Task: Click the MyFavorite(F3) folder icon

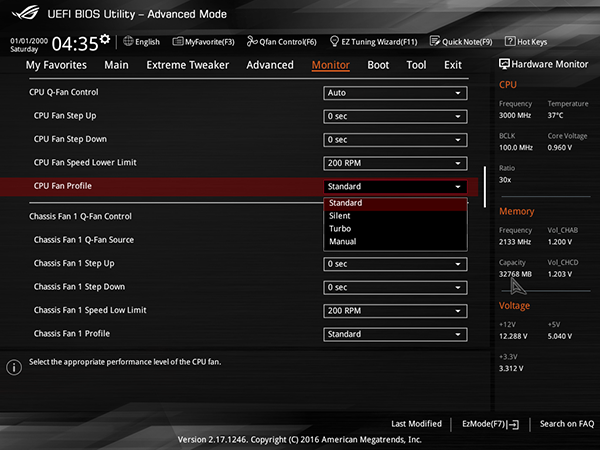Action: coord(178,41)
